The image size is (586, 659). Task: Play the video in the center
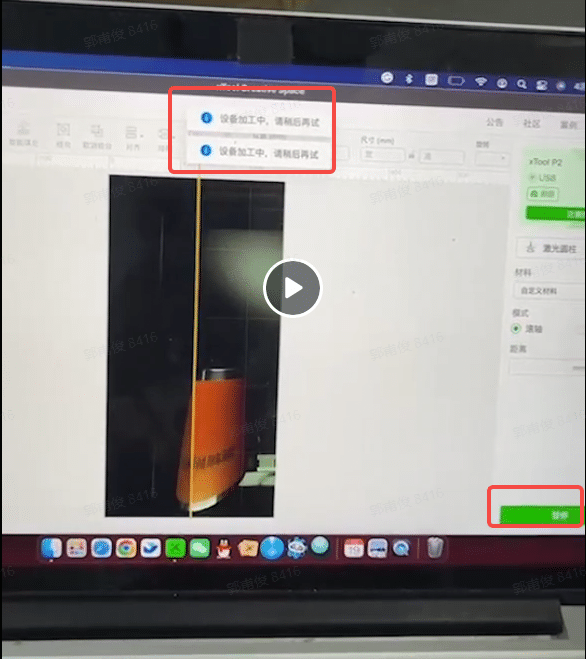292,288
